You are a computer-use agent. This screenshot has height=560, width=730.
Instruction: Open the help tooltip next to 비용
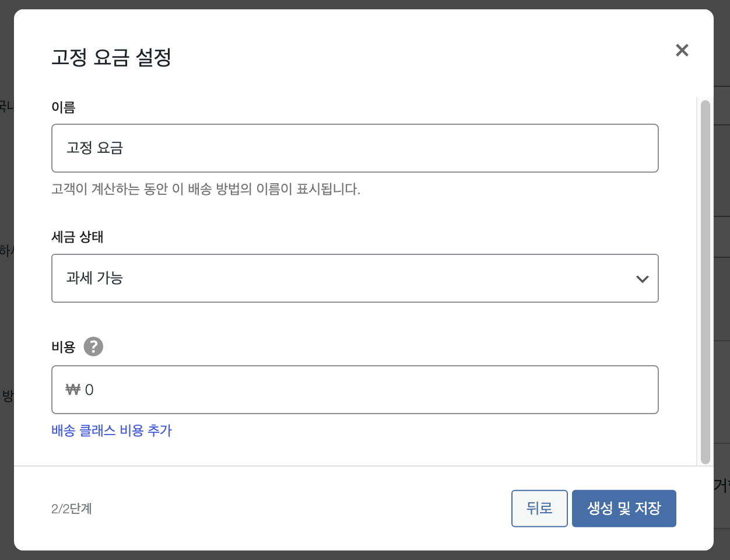click(x=93, y=346)
